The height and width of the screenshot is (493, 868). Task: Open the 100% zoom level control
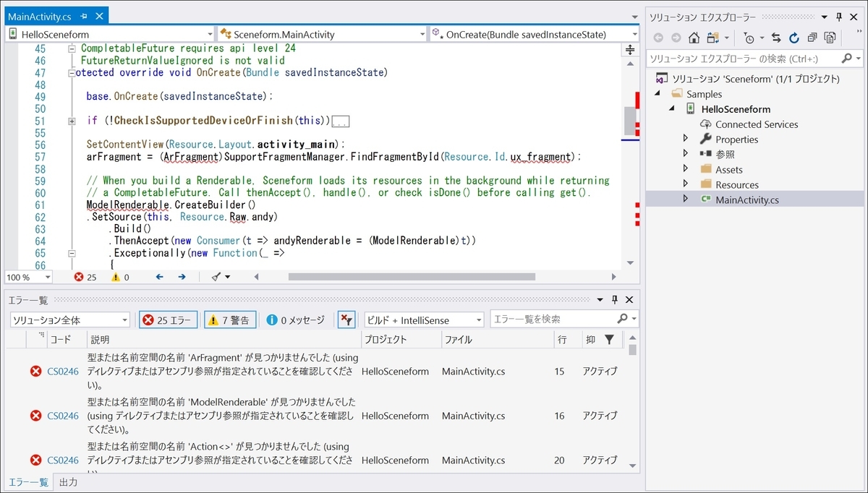click(x=28, y=276)
